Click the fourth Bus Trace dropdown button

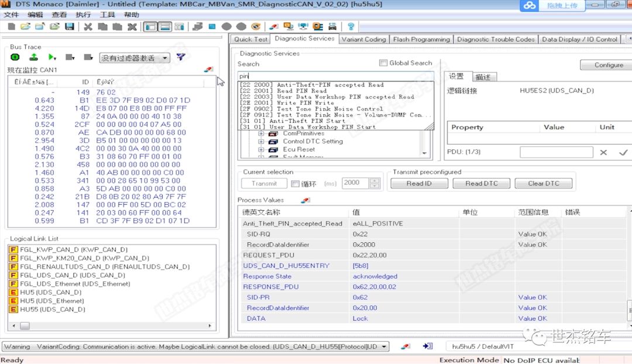70,57
